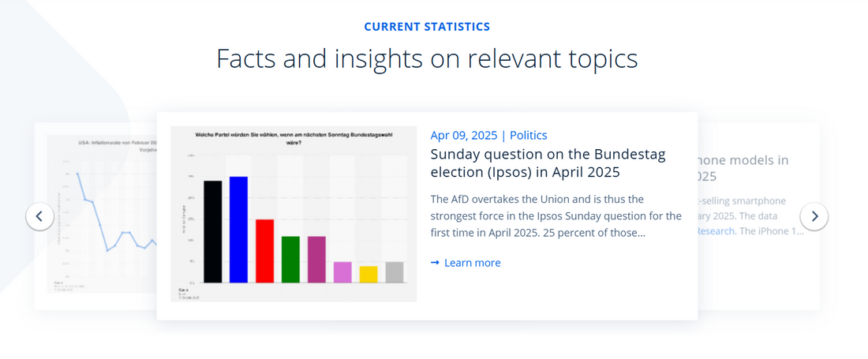Select the green bar in the bar chart
The width and height of the screenshot is (868, 359).
point(290,259)
